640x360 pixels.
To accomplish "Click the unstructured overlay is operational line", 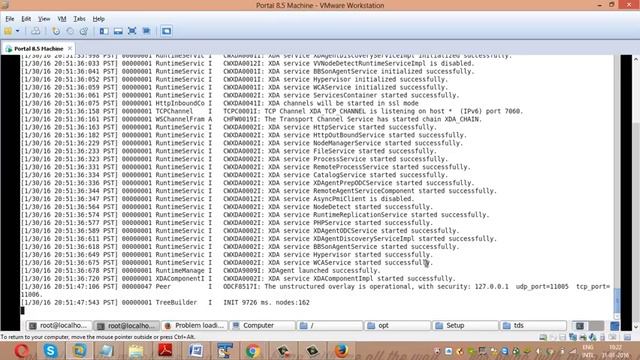I will click(315, 290).
